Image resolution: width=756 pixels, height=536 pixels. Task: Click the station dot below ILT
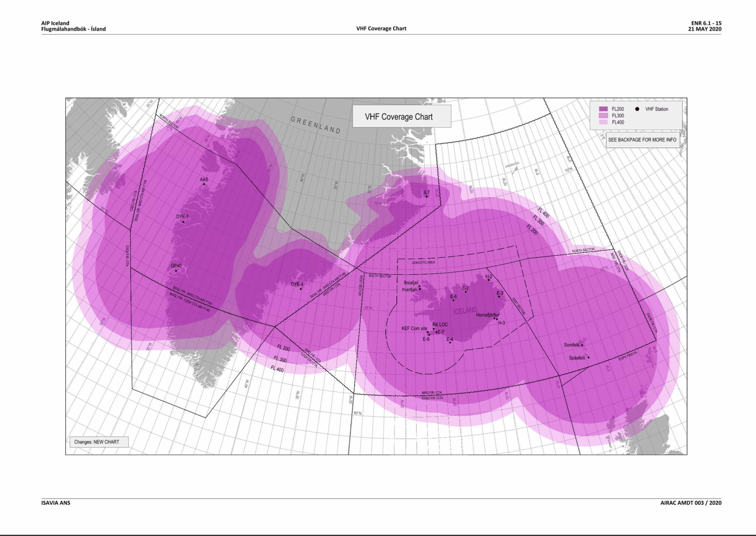coord(426,197)
